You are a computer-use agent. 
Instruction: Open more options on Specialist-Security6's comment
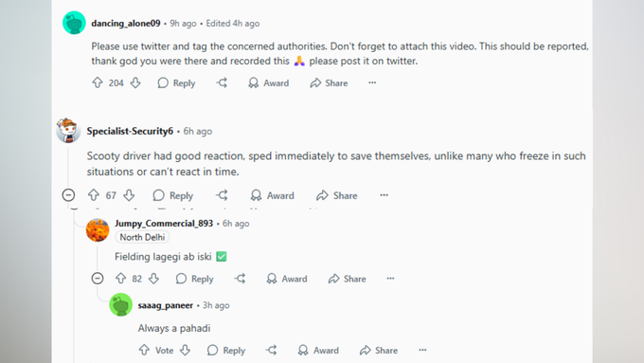pyautogui.click(x=384, y=195)
